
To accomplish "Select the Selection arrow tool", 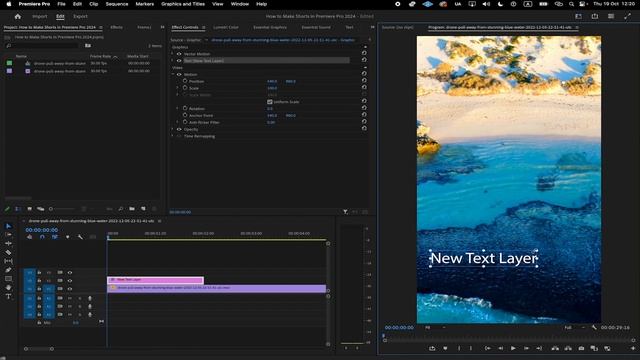I will click(x=8, y=226).
